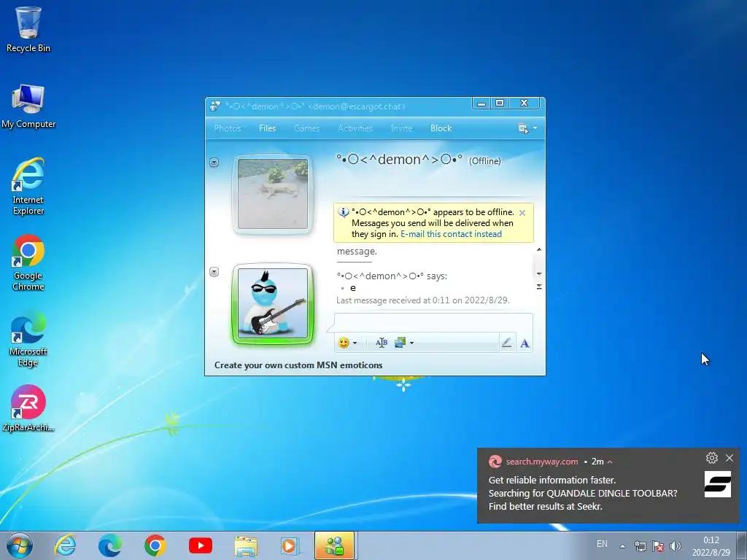Jump to conversation bottom arrow
Image resolution: width=747 pixels, height=560 pixels.
tap(539, 287)
